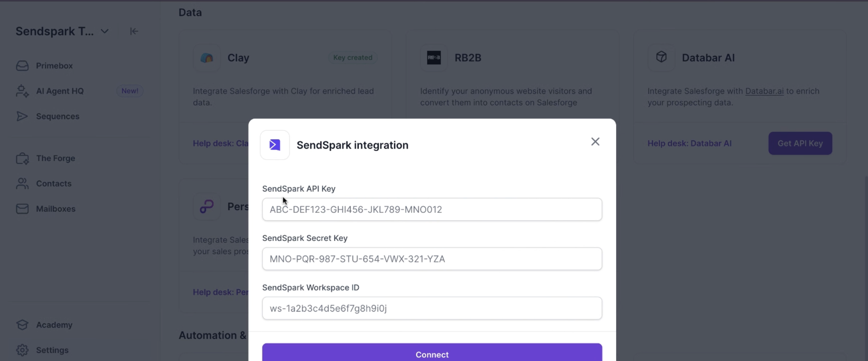The image size is (868, 361).
Task: Select The Forge icon in sidebar
Action: [22, 158]
